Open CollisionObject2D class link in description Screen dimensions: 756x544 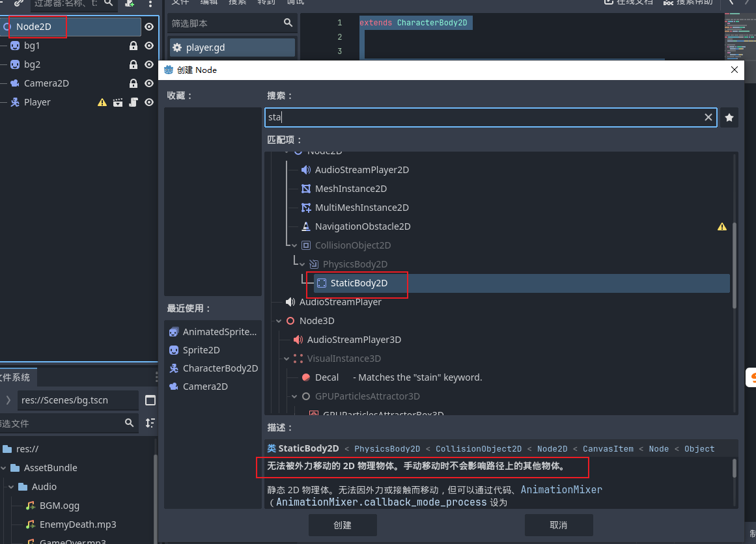479,449
